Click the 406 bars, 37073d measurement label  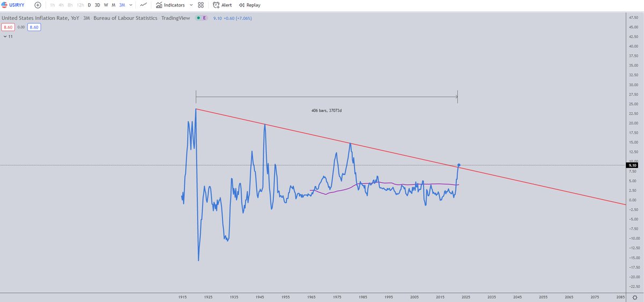(x=327, y=111)
